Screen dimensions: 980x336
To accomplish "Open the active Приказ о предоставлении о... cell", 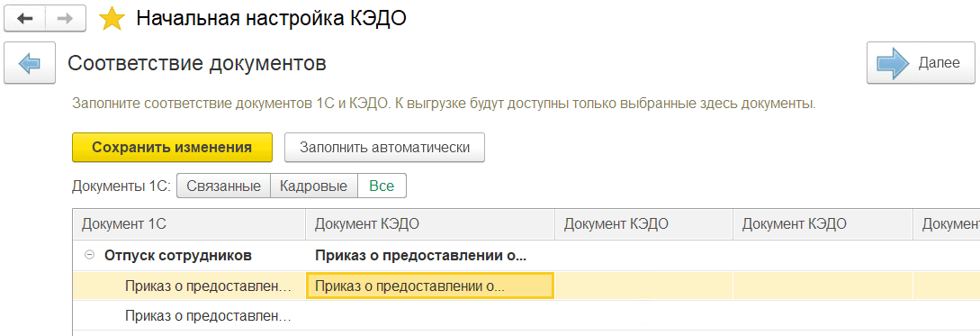I will click(430, 286).
